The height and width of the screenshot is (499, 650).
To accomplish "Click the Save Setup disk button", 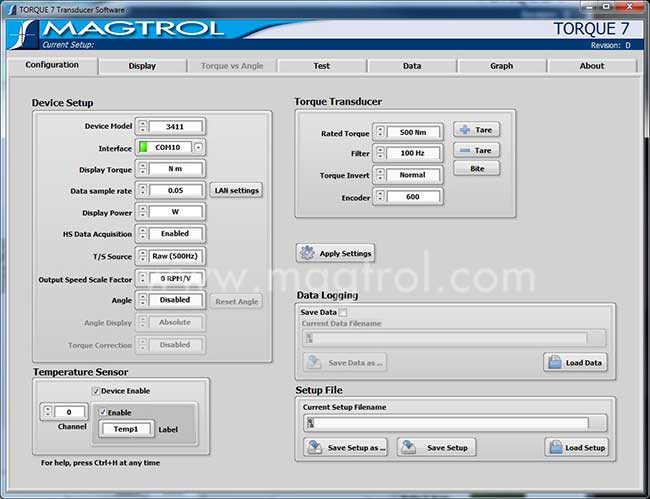I will click(436, 447).
